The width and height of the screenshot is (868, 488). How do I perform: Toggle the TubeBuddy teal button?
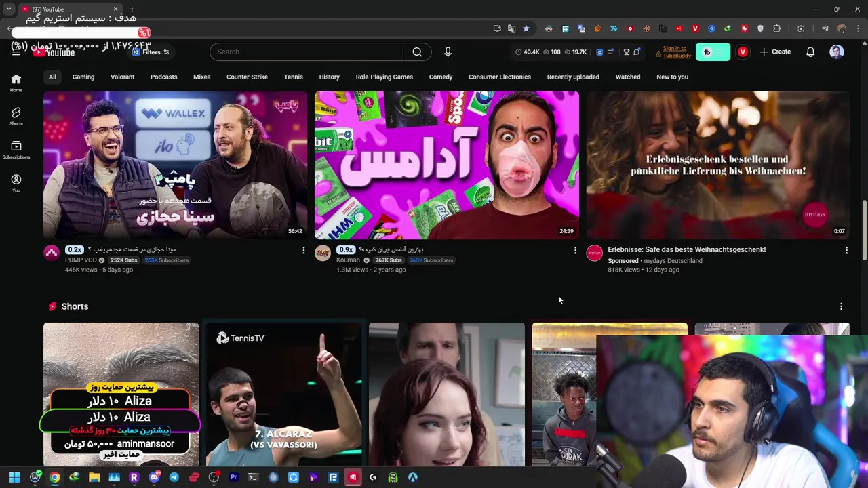coord(713,52)
